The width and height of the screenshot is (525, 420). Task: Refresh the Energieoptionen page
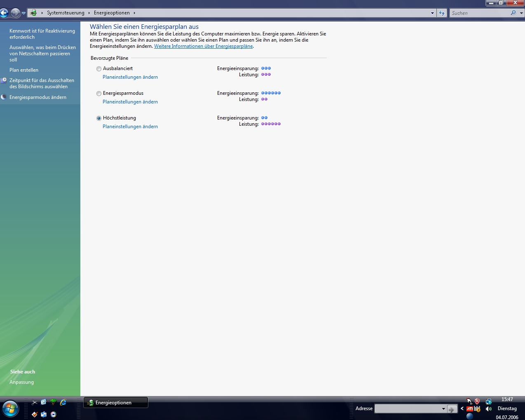(x=442, y=13)
